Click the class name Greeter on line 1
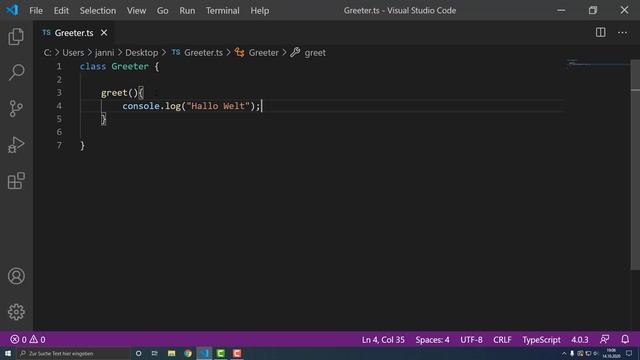Image resolution: width=640 pixels, height=360 pixels. (130, 66)
